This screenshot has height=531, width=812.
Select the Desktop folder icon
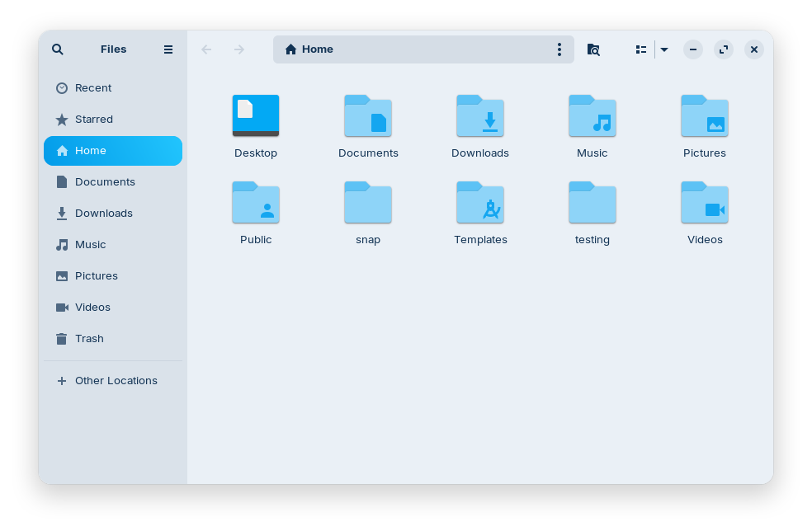[256, 115]
